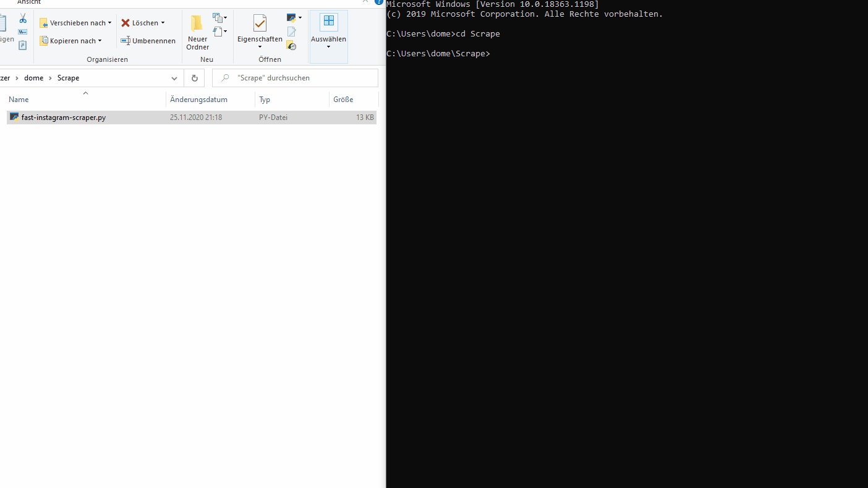Image resolution: width=868 pixels, height=488 pixels.
Task: Click the date 25.11.2020 21:18 cell
Action: (196, 118)
